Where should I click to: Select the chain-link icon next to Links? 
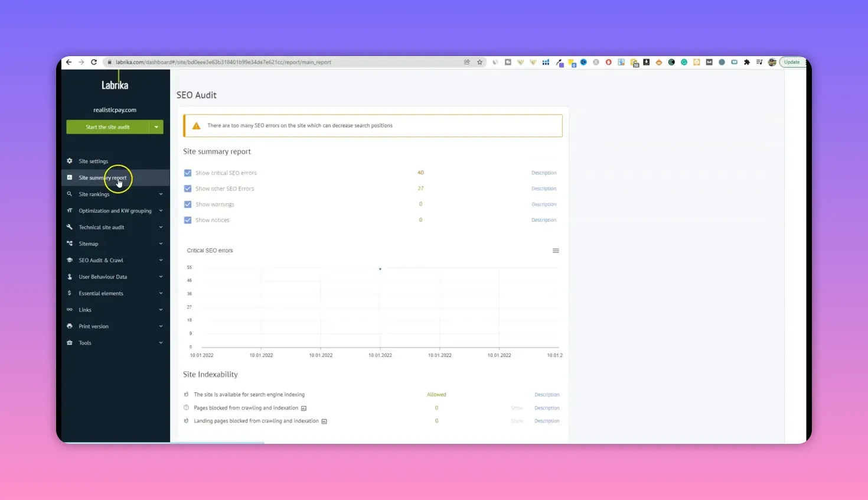click(x=70, y=310)
